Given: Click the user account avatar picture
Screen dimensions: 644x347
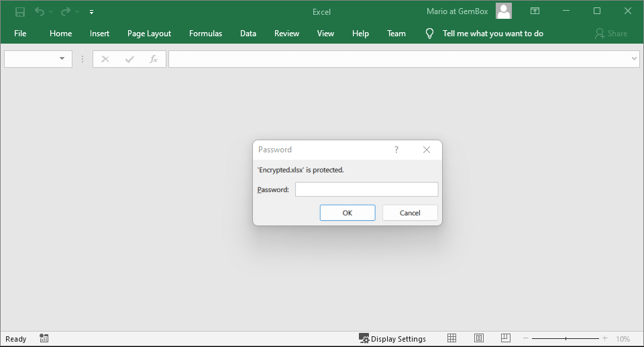Looking at the screenshot, I should 504,11.
